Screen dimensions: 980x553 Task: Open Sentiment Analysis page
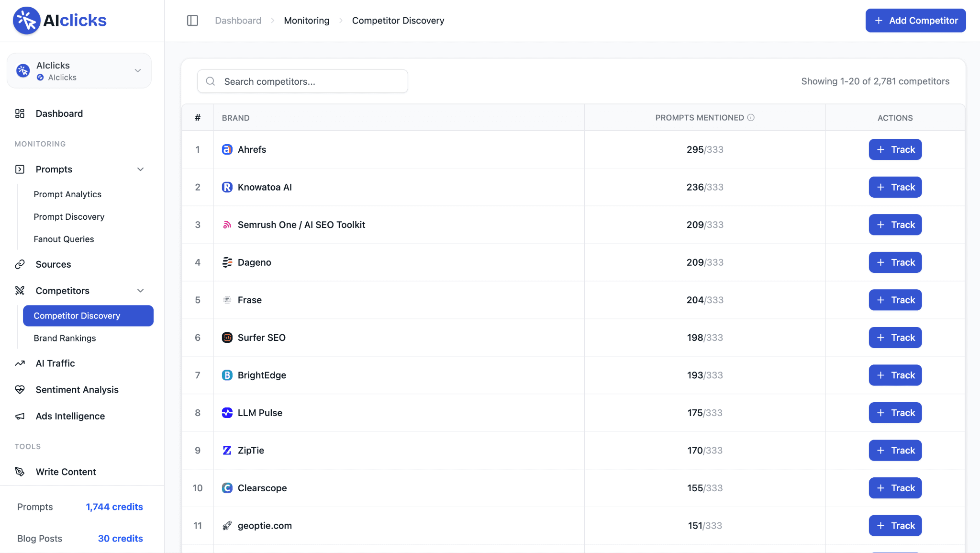[77, 390]
